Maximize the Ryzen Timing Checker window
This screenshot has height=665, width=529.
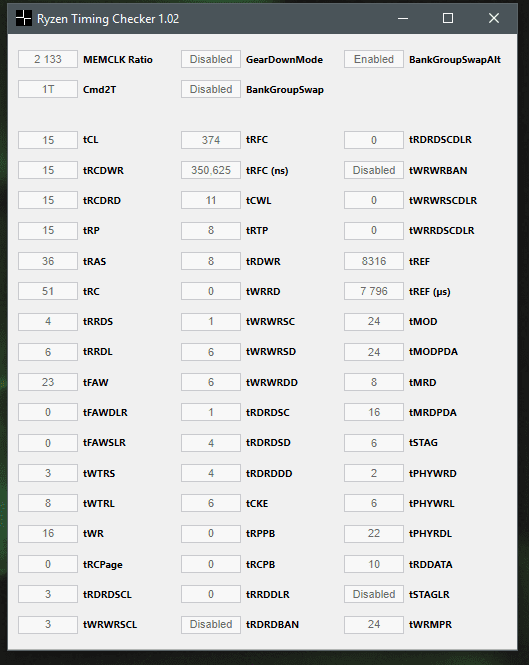(448, 18)
